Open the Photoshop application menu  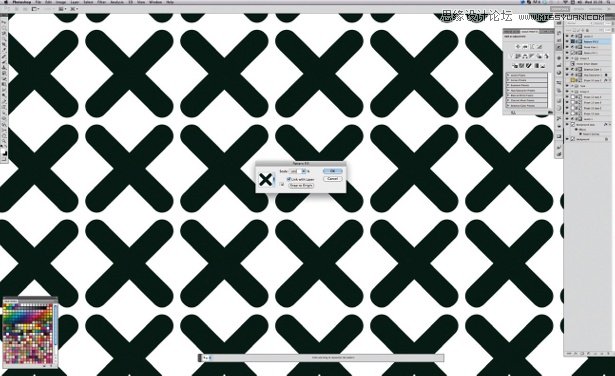[22, 2]
